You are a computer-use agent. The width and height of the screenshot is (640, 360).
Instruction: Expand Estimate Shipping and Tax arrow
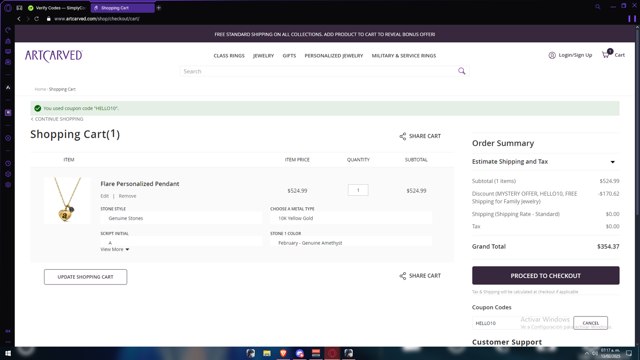point(612,162)
